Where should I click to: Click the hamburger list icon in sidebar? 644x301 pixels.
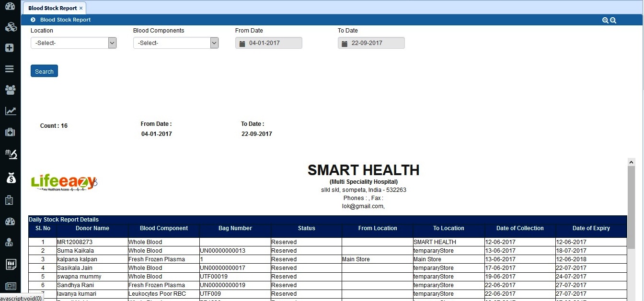pyautogui.click(x=10, y=68)
